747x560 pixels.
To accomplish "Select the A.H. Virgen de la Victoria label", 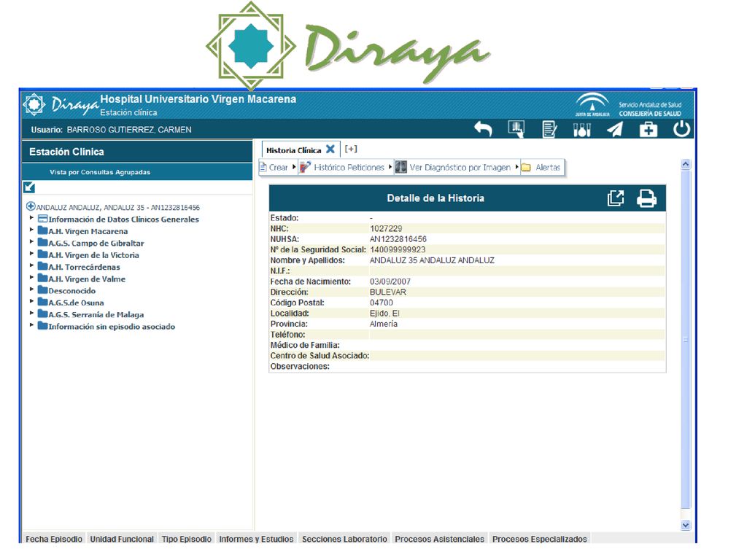I will [x=93, y=254].
